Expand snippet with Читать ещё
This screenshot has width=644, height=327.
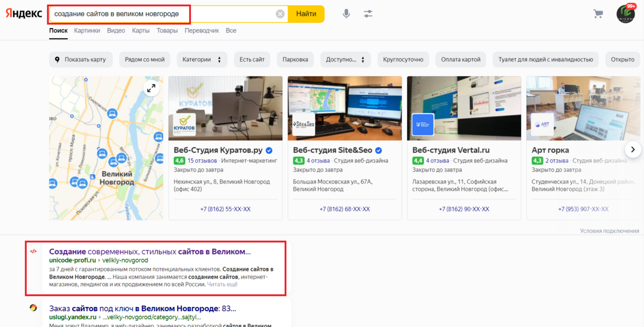click(222, 284)
